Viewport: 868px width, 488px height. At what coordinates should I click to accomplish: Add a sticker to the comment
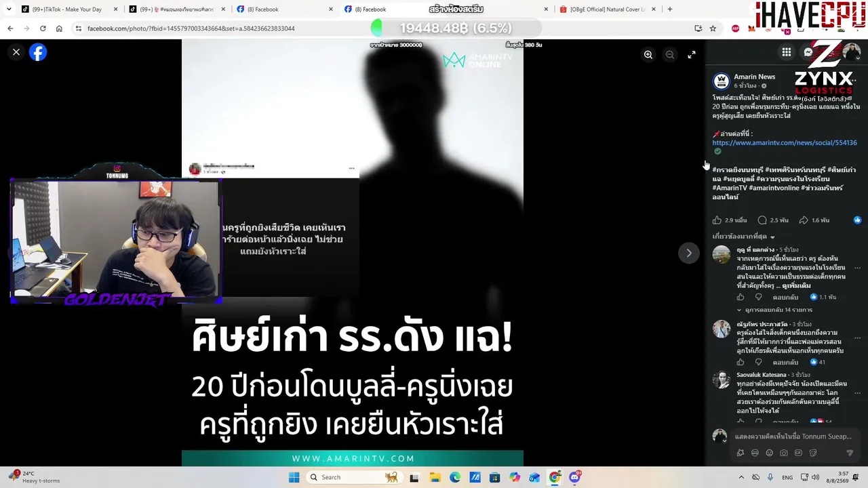point(813,453)
